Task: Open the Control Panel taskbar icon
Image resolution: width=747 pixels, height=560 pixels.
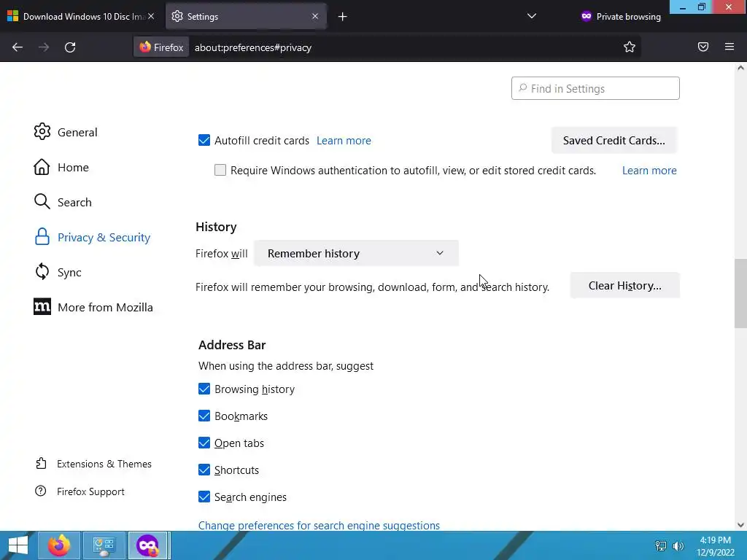Action: pos(104,545)
